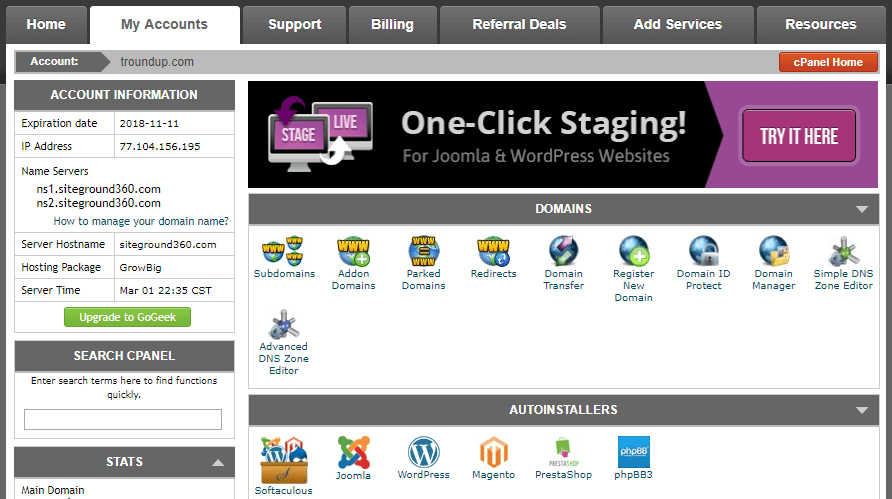Open 'How to manage your domain name?' link
Image resolution: width=892 pixels, height=499 pixels.
(140, 221)
